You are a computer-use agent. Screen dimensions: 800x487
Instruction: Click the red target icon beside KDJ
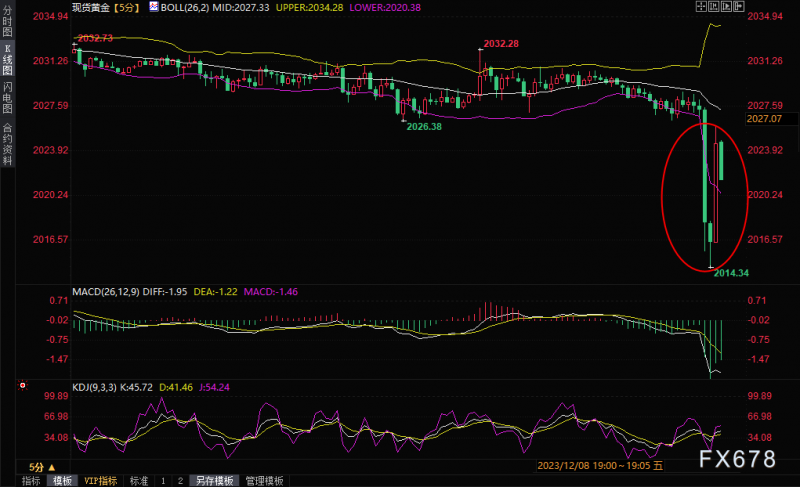[x=22, y=386]
